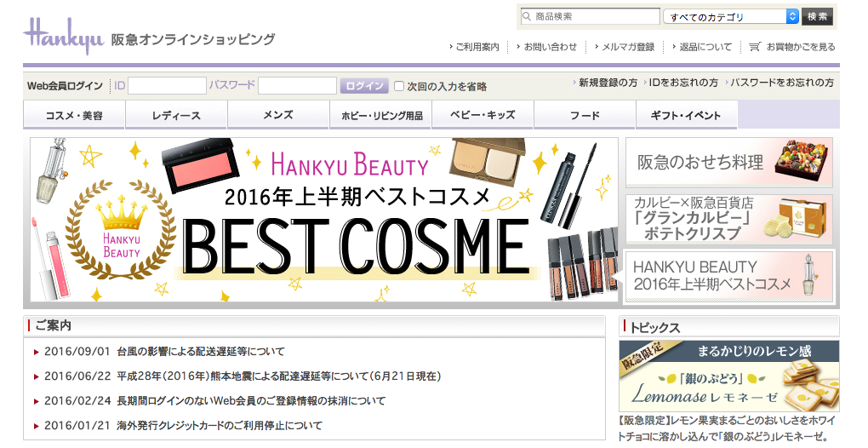Select the ホビー・リビング用品 tab

click(381, 115)
